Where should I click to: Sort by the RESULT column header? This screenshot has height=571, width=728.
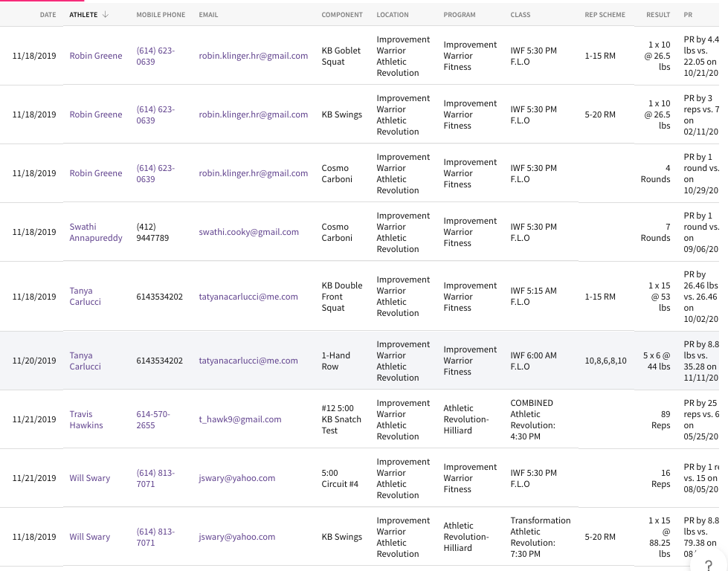pos(658,15)
